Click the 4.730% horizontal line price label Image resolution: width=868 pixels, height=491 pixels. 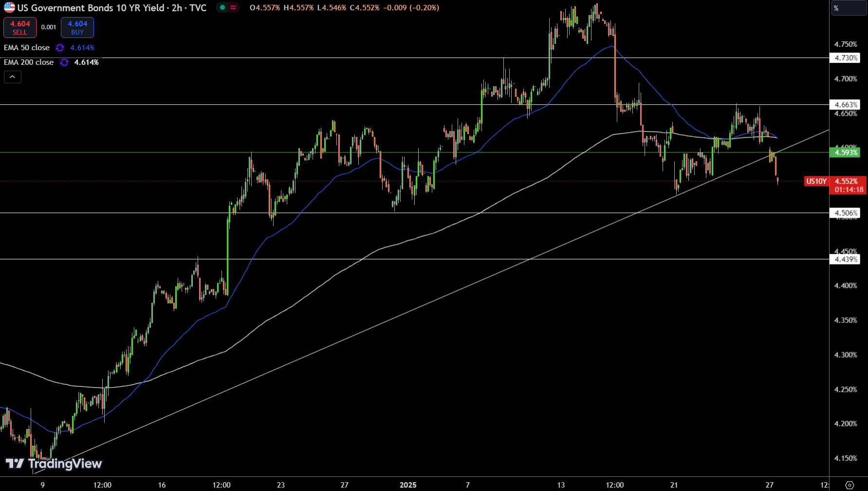point(846,58)
